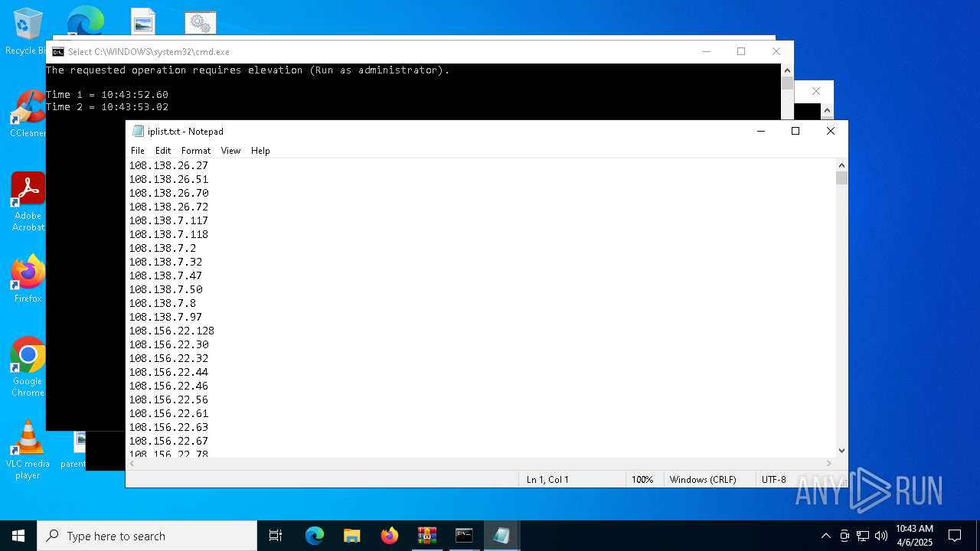
Task: Open Google Chrome desktop shortcut
Action: [28, 367]
